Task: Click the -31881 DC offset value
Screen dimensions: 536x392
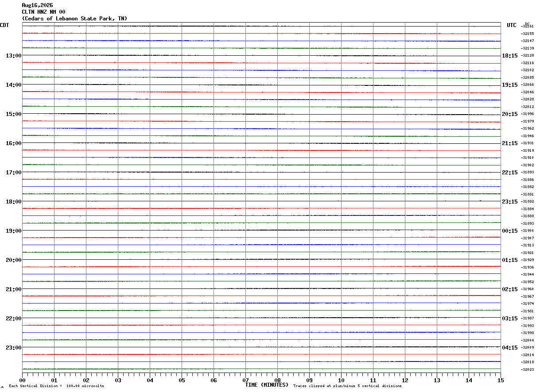Action: 528,194
